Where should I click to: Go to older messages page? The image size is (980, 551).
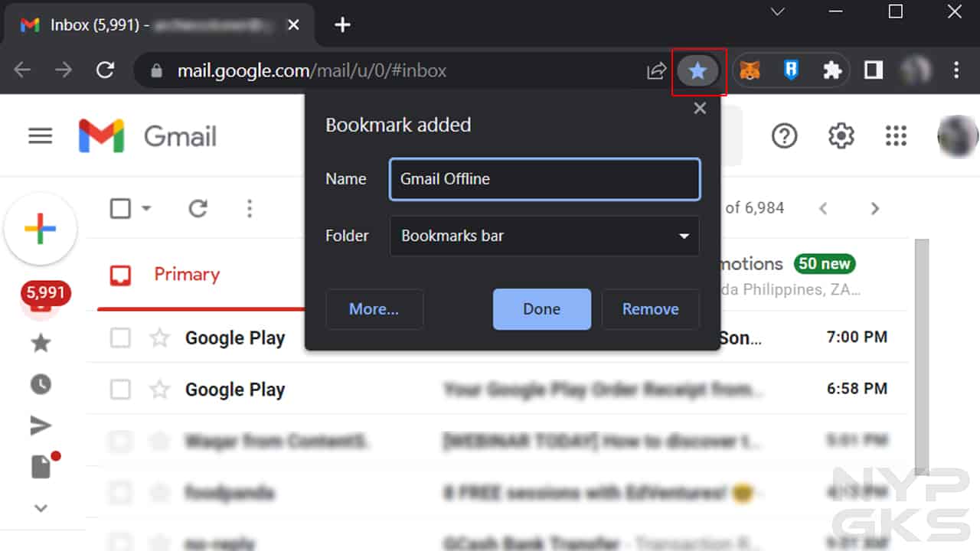(x=875, y=208)
